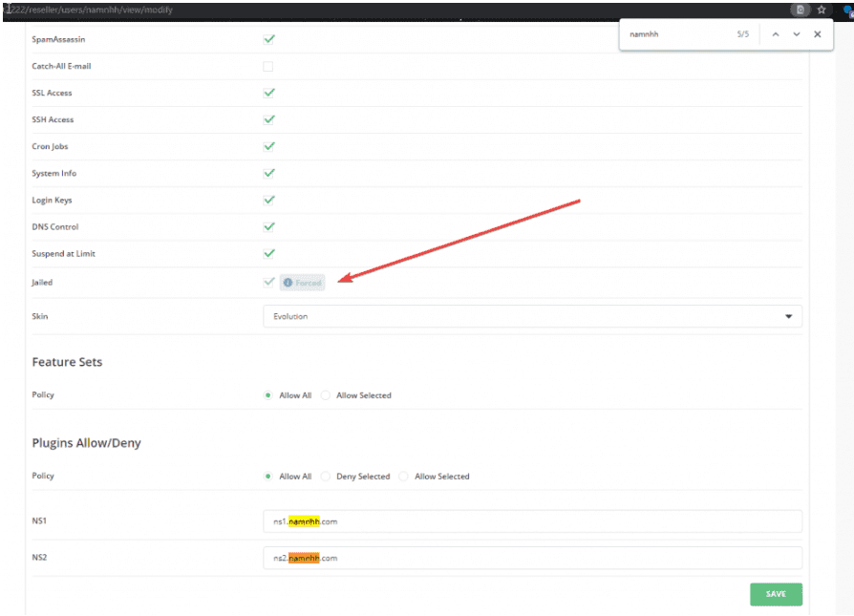Jump to next find result with down arrow
This screenshot has height=616, width=854.
797,34
